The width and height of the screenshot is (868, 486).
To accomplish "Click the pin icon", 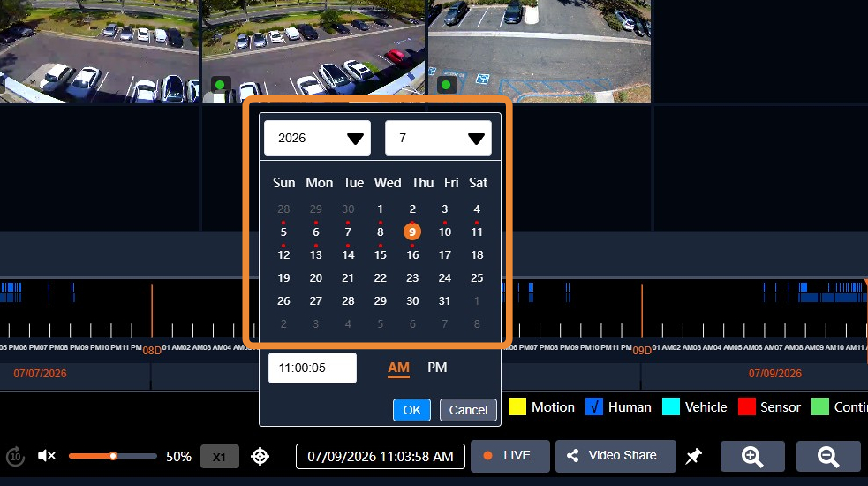I will 693,457.
